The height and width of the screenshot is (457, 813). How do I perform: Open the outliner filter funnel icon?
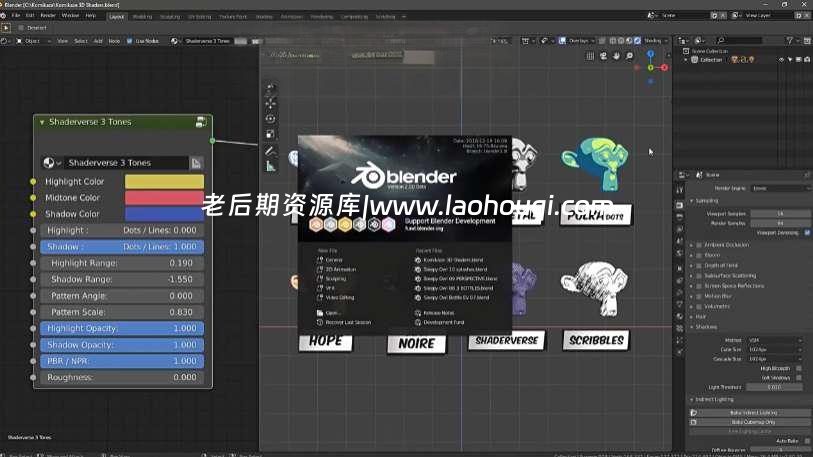[790, 40]
